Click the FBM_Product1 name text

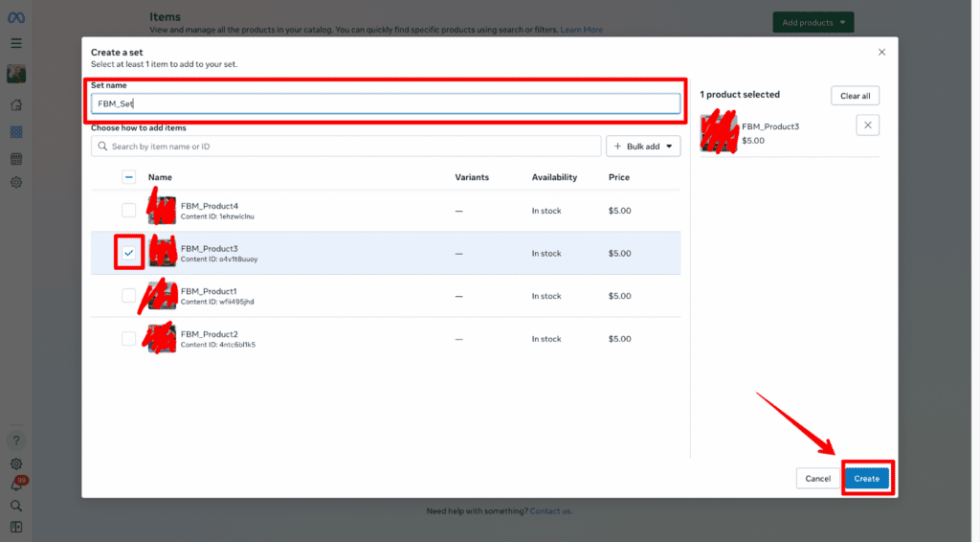coord(209,291)
